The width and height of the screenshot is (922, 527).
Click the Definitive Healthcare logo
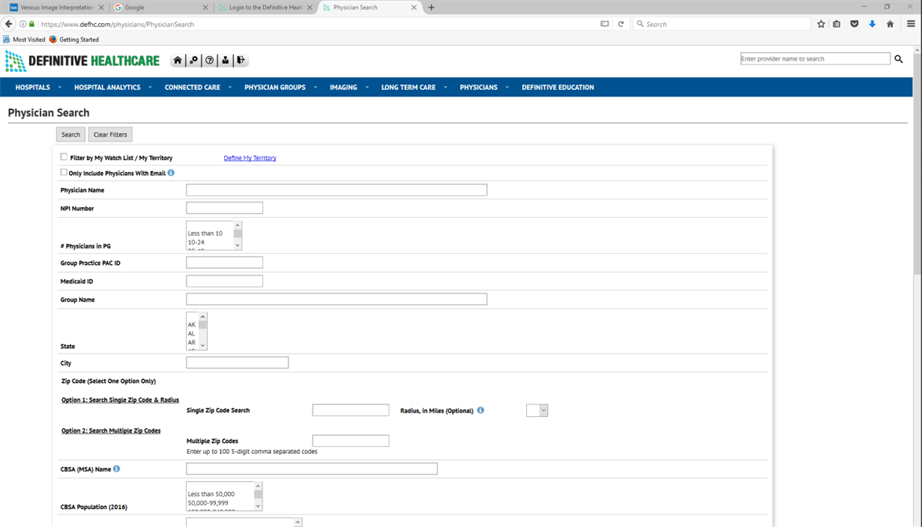point(82,61)
